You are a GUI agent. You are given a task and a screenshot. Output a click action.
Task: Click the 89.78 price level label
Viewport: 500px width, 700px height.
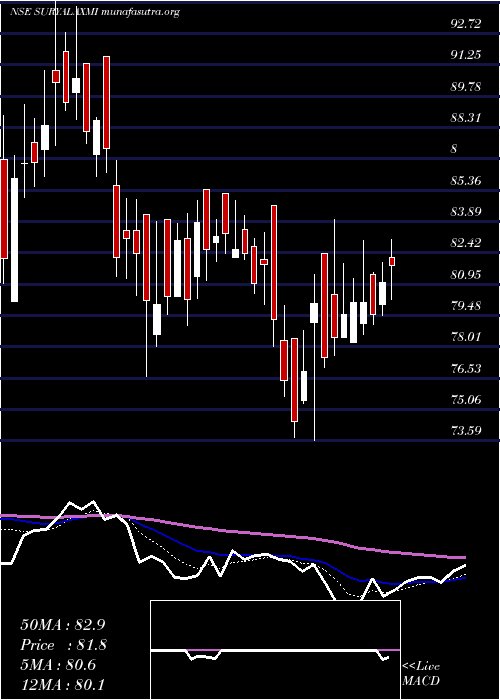tap(466, 87)
